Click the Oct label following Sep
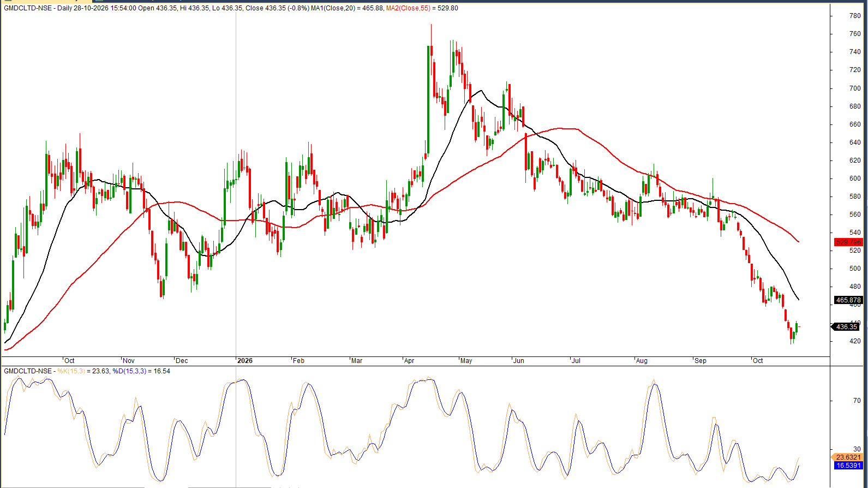The width and height of the screenshot is (868, 488). (758, 361)
